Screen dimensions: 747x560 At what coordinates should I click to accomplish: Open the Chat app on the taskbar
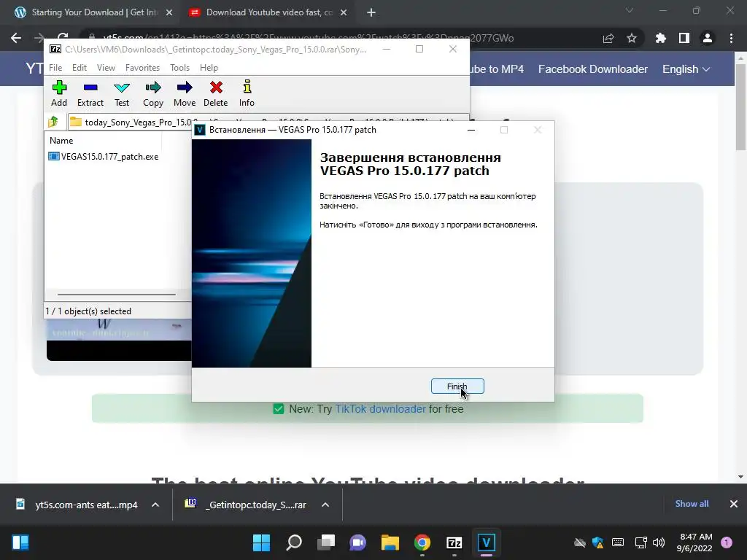[x=357, y=542]
